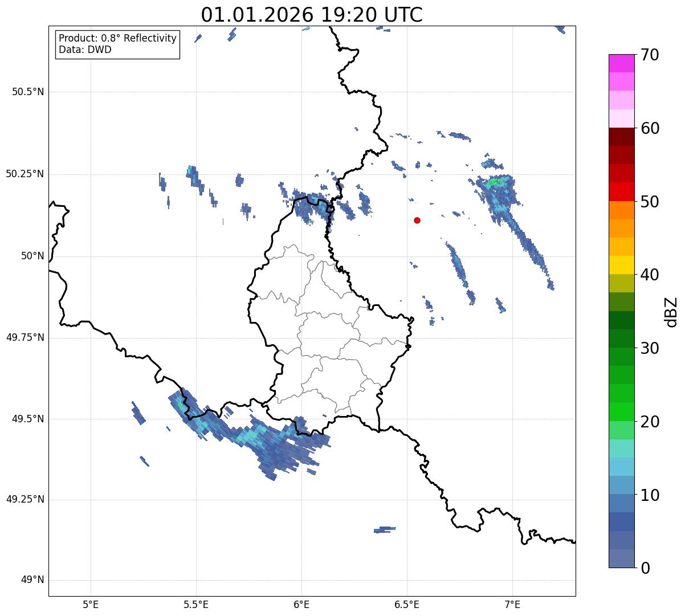Click the 49.75°N latitude label
685x616 pixels.
coord(25,337)
